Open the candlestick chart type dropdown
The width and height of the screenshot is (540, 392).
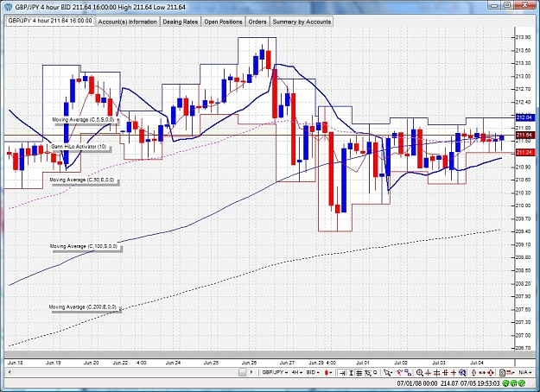point(327,372)
